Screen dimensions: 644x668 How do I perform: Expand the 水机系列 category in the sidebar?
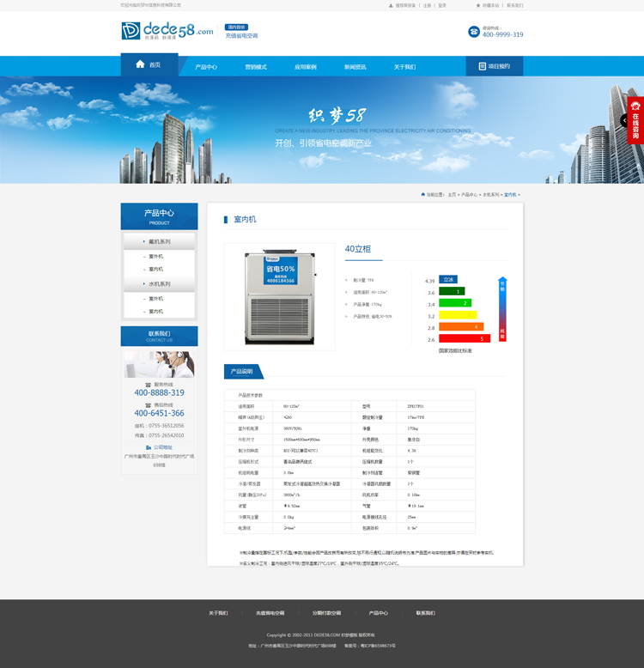coord(159,283)
